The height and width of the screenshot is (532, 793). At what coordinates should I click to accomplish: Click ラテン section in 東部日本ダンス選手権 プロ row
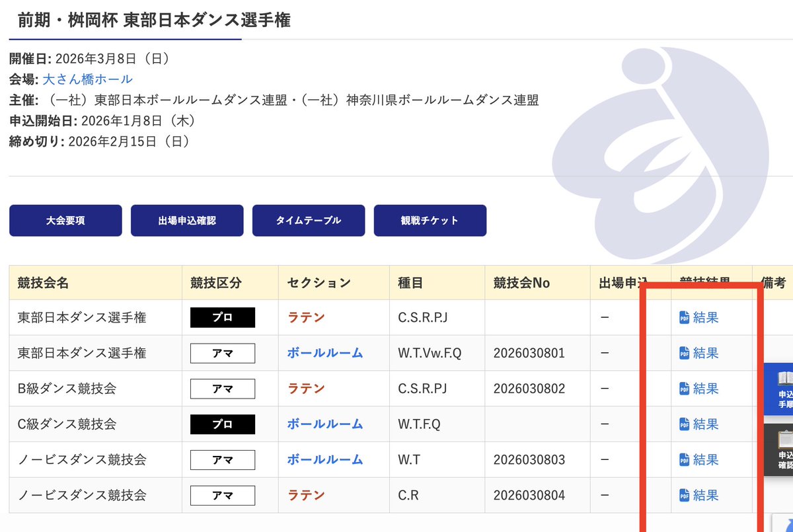tap(306, 318)
